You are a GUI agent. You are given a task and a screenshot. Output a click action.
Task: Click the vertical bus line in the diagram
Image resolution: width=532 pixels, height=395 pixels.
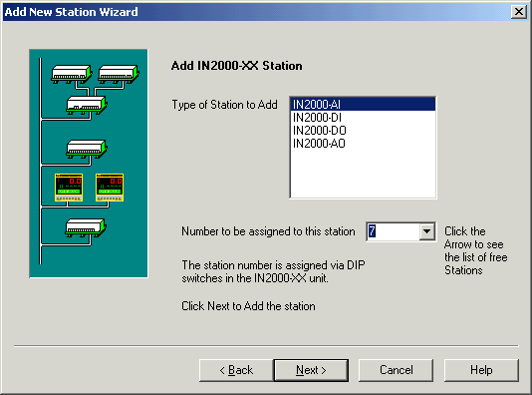click(x=41, y=161)
